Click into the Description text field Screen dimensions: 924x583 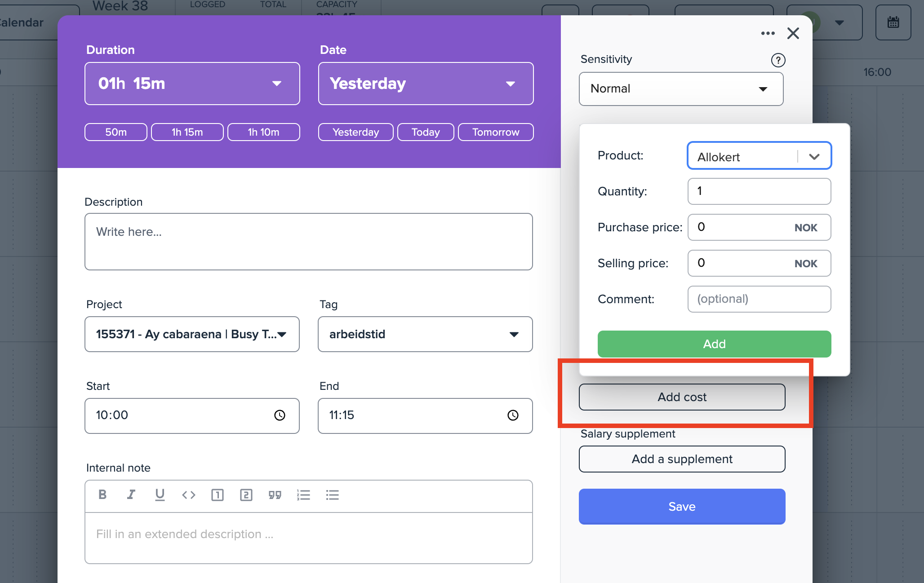click(x=308, y=242)
